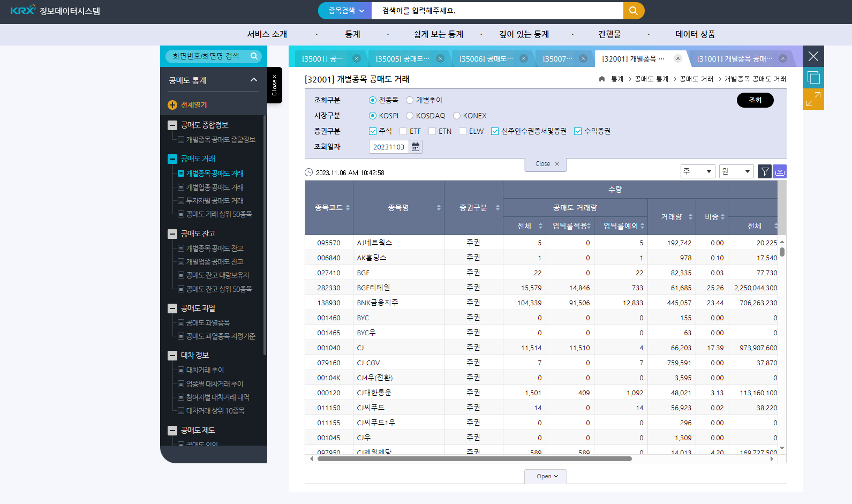Sort by 업틱룰적용 column arrows
This screenshot has width=852, height=504.
click(x=589, y=226)
